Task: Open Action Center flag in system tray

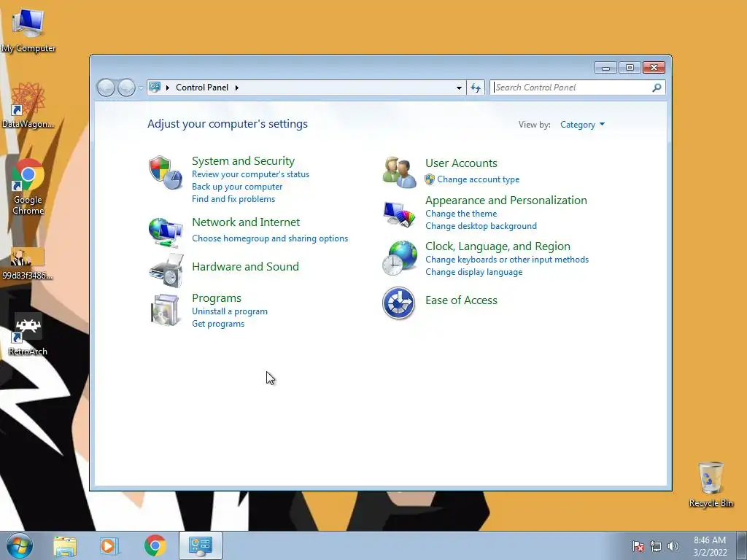Action: [638, 546]
